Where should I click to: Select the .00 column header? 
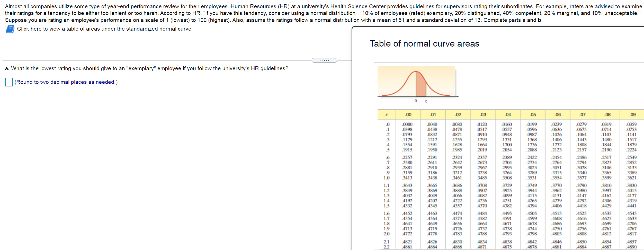coord(408,115)
